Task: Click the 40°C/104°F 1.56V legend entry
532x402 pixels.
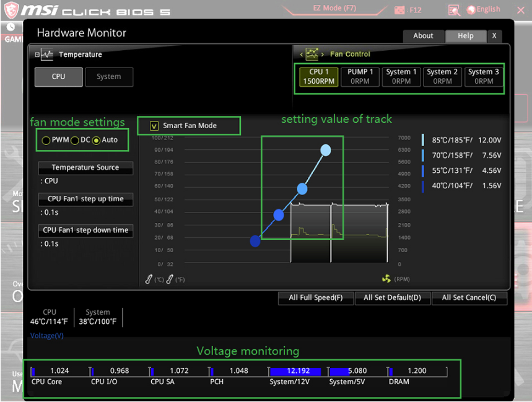Action: point(461,186)
